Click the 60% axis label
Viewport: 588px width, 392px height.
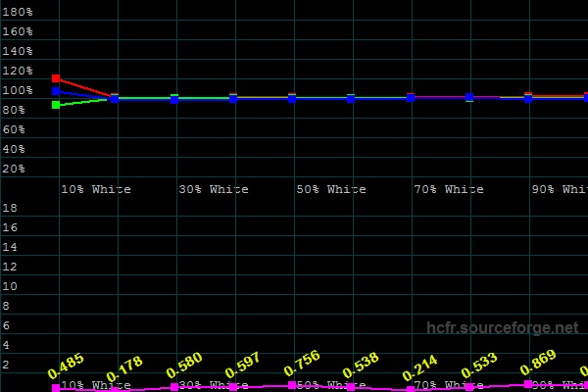[x=14, y=129]
